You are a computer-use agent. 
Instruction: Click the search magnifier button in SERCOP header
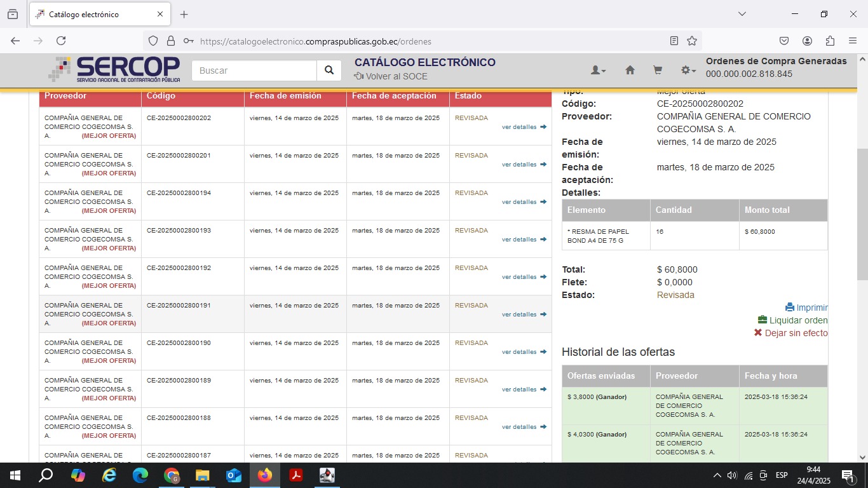(329, 71)
